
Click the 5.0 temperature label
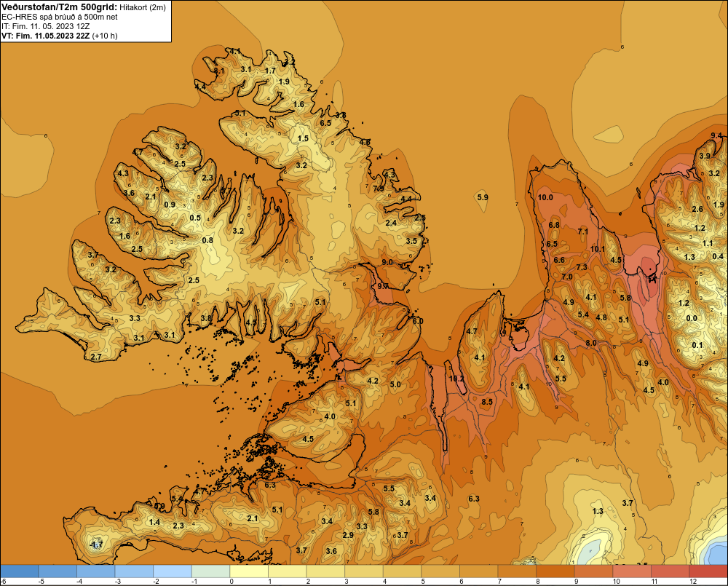pos(395,384)
